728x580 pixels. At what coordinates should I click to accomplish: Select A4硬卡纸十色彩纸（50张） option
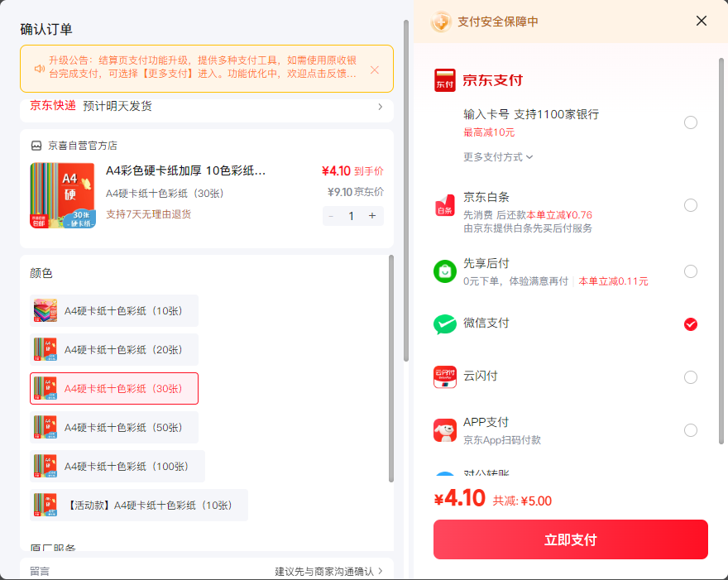[114, 427]
